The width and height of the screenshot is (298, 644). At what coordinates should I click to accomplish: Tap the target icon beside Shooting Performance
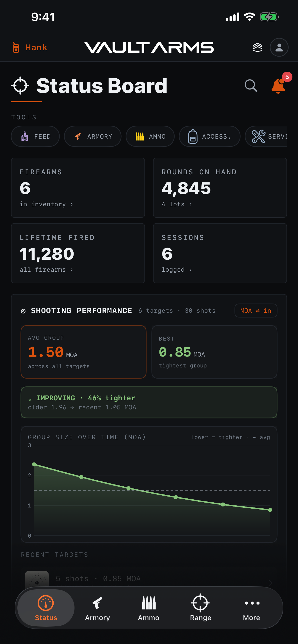23,311
